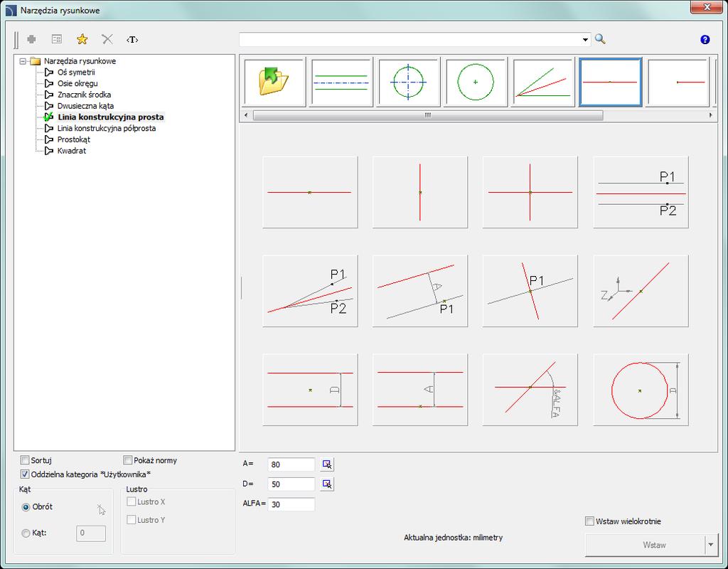This screenshot has width=728, height=569.
Task: Select Linia konstrukcyjna półprosta tree item
Action: (107, 128)
